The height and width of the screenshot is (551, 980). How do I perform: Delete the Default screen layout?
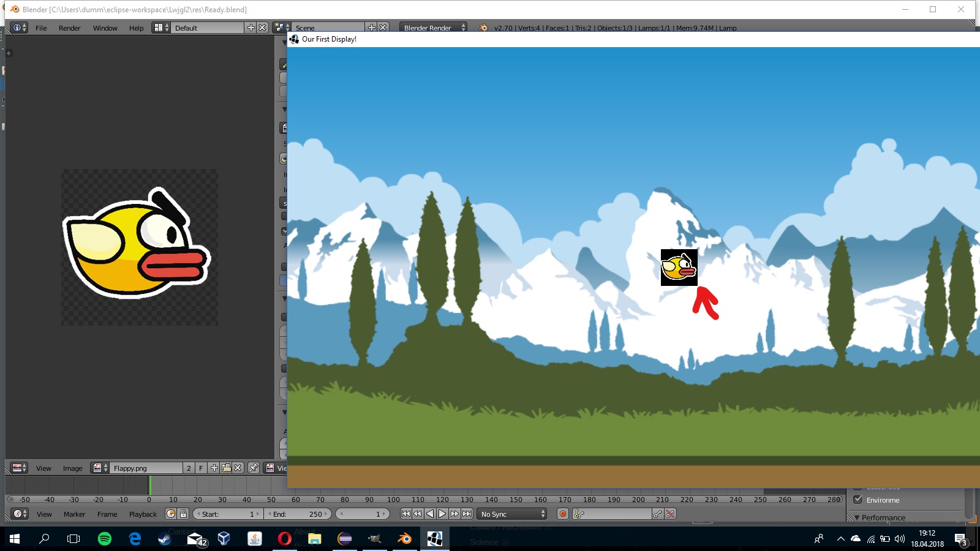262,28
